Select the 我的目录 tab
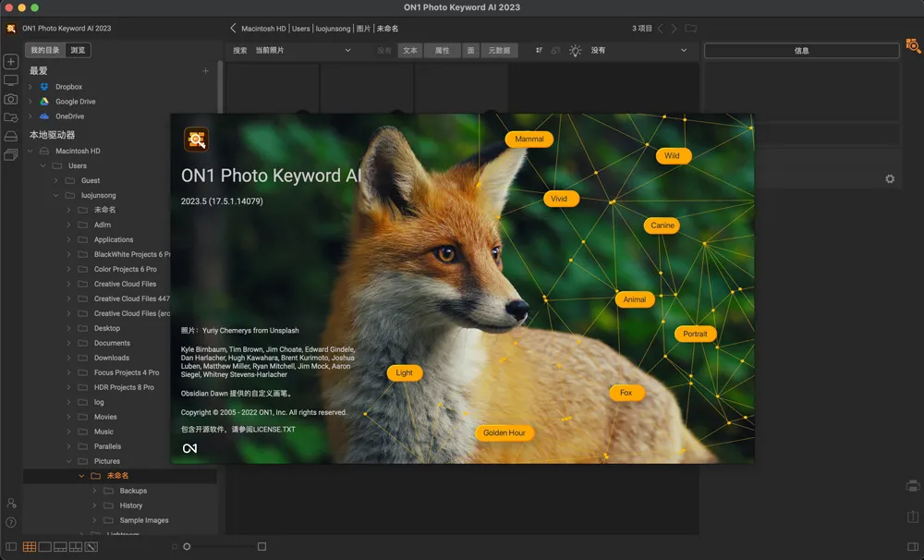The width and height of the screenshot is (924, 560). (x=45, y=51)
